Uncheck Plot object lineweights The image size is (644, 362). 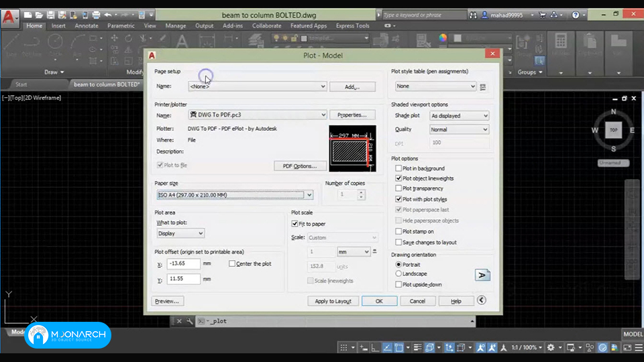click(x=398, y=178)
